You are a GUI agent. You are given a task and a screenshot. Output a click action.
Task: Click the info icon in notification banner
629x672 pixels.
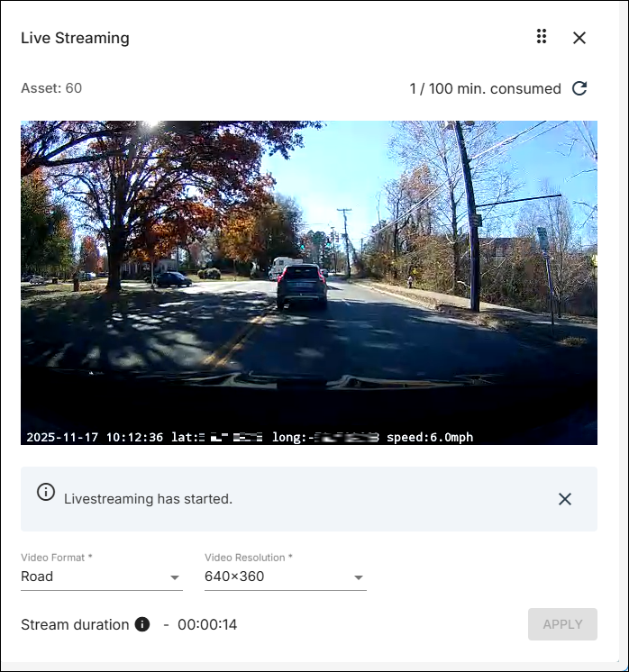pos(46,492)
